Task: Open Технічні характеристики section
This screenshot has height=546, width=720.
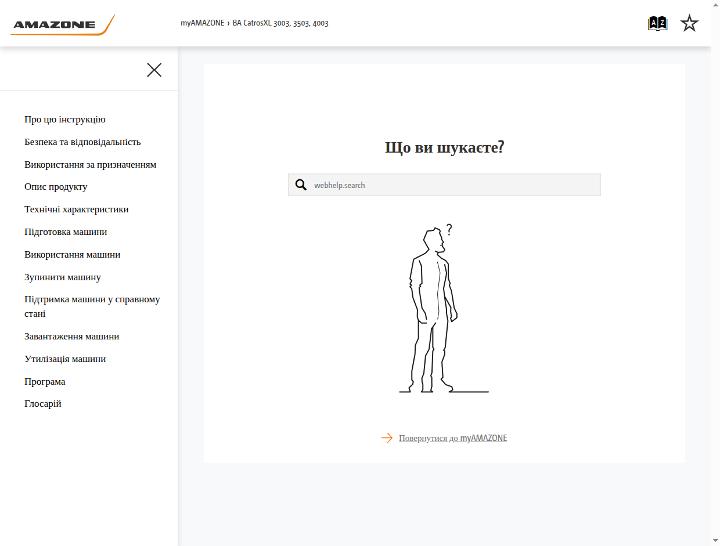Action: click(76, 209)
